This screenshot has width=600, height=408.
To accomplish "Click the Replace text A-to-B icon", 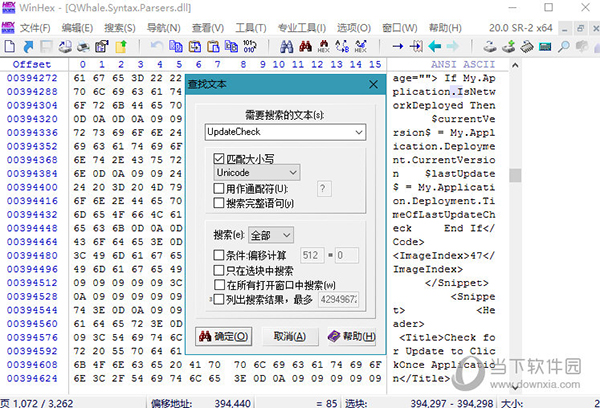I will pyautogui.click(x=342, y=47).
